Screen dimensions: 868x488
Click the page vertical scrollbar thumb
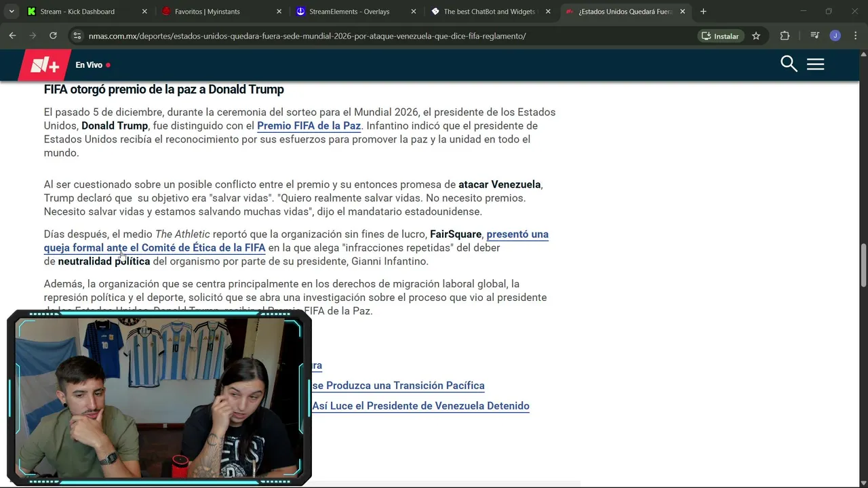pyautogui.click(x=863, y=265)
